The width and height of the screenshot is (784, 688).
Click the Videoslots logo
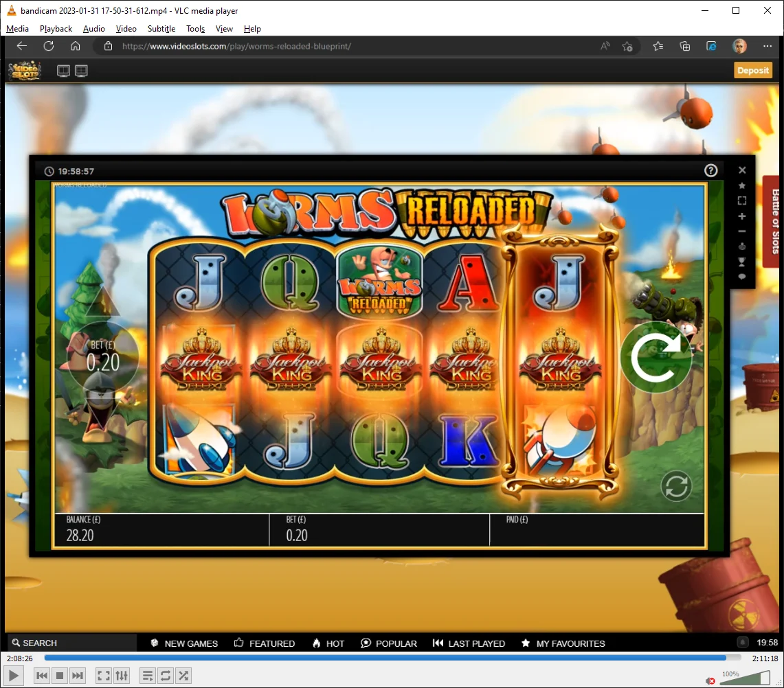click(25, 71)
